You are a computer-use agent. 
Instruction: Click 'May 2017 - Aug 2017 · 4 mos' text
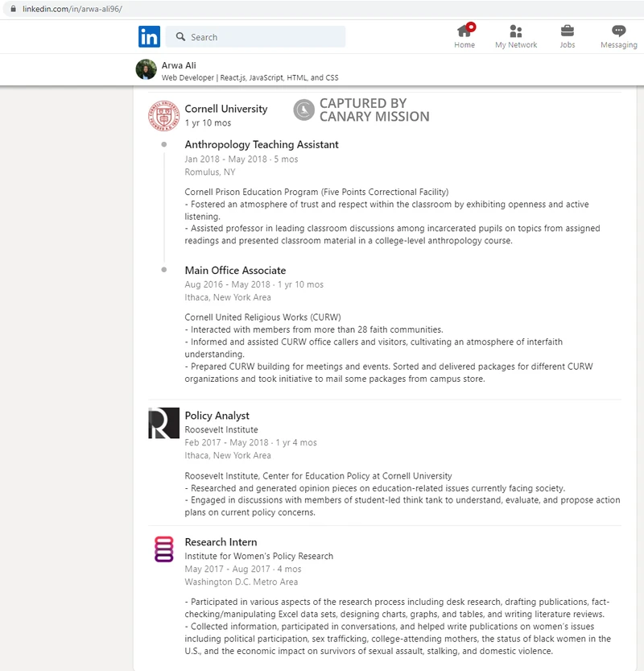pyautogui.click(x=243, y=570)
